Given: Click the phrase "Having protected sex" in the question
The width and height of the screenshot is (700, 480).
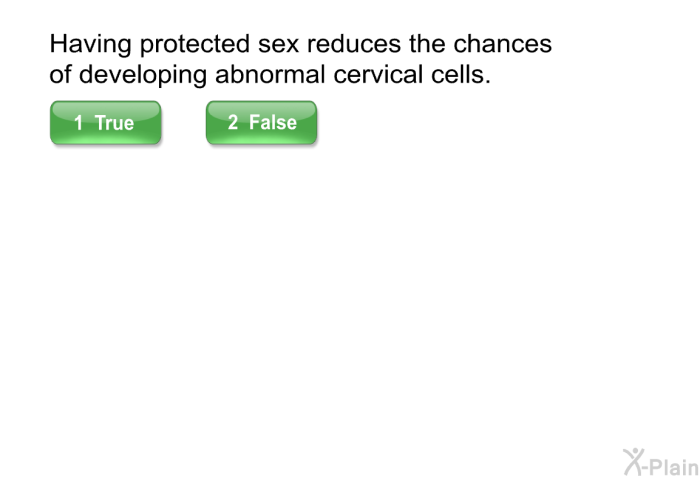Looking at the screenshot, I should [x=174, y=44].
